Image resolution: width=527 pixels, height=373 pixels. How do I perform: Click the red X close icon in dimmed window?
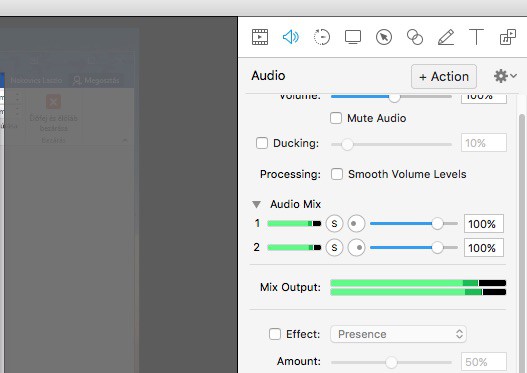pyautogui.click(x=53, y=102)
